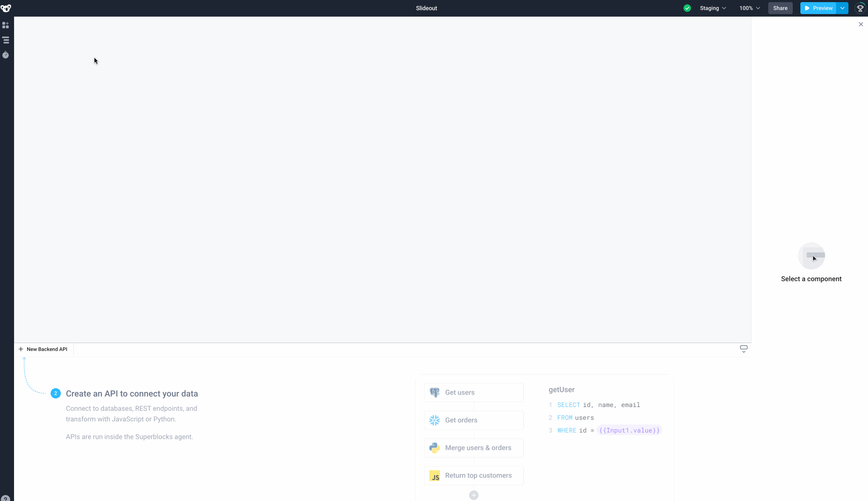The width and height of the screenshot is (868, 501).
Task: Add a new API step with the plus icon
Action: 473,495
